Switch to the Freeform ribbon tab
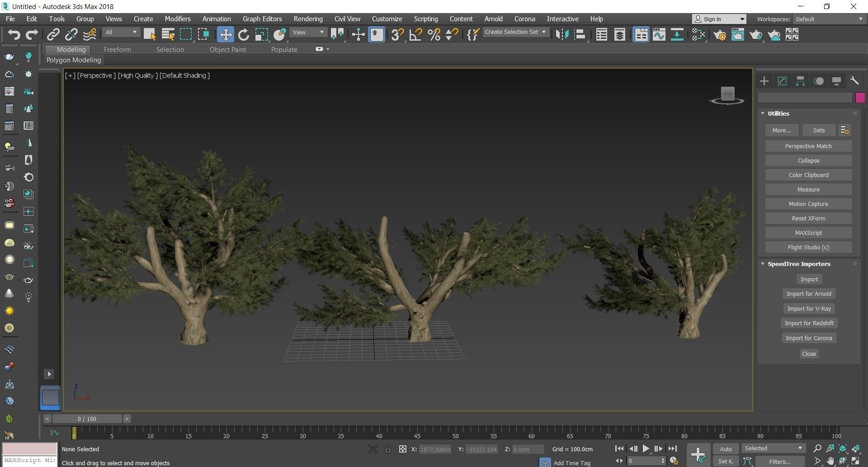Viewport: 868px width, 467px height. click(x=117, y=50)
